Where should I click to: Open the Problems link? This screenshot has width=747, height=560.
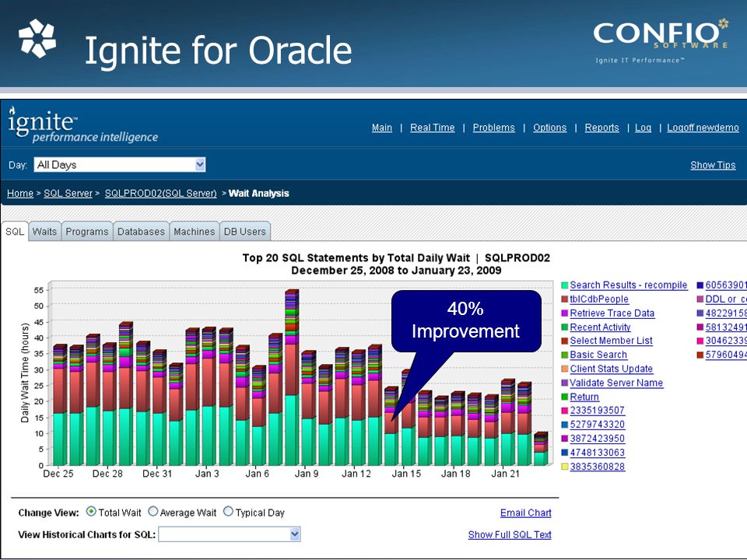pyautogui.click(x=493, y=128)
